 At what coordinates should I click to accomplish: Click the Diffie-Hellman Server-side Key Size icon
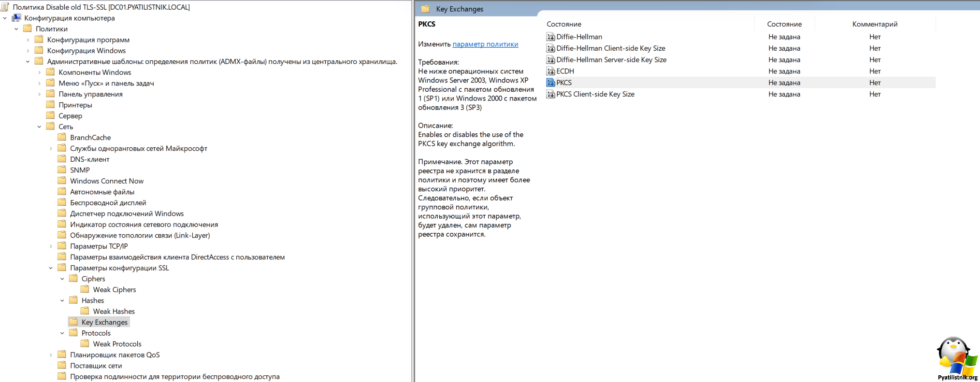pyautogui.click(x=550, y=60)
